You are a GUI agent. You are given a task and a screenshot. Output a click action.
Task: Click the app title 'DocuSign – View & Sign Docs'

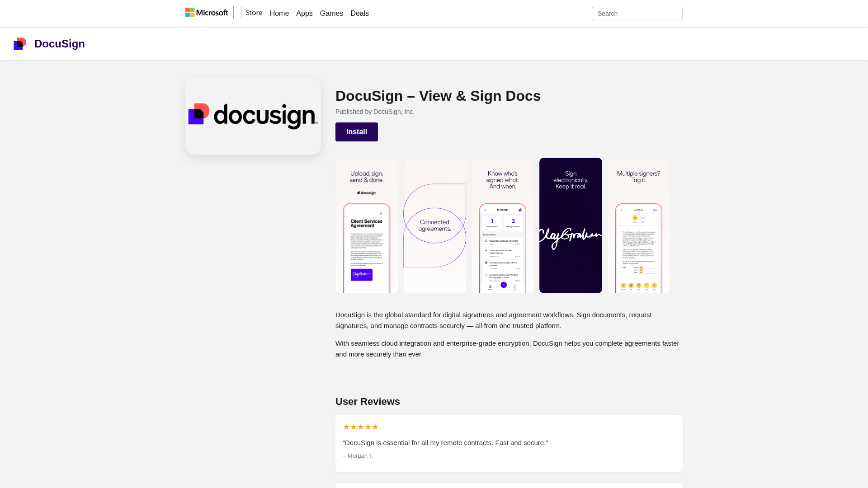click(x=438, y=96)
